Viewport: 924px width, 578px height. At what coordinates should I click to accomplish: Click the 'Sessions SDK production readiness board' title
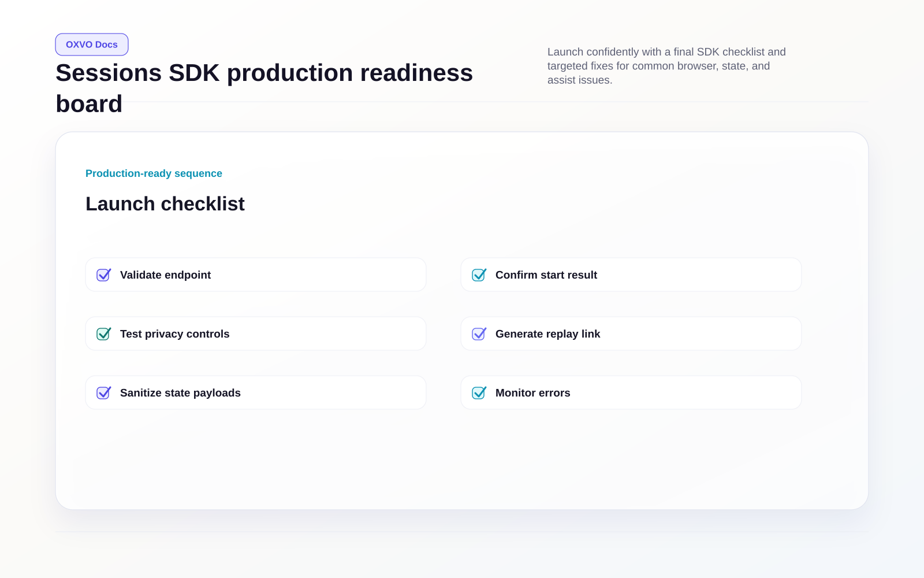tap(264, 88)
